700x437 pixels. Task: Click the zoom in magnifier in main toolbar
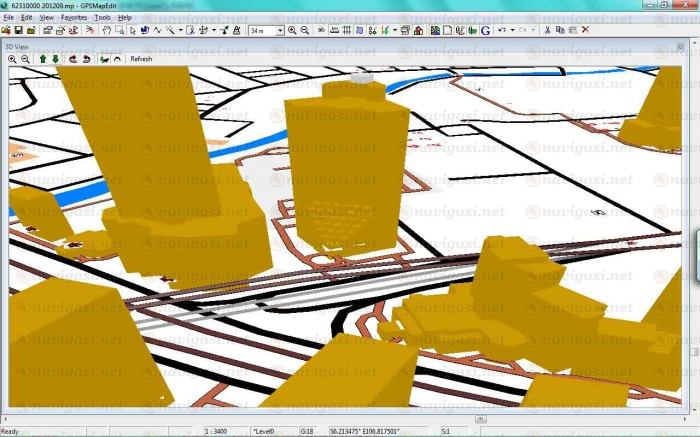tap(292, 31)
